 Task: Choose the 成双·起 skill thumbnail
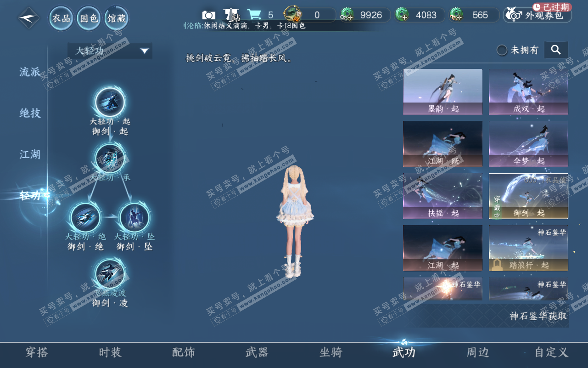tap(528, 92)
